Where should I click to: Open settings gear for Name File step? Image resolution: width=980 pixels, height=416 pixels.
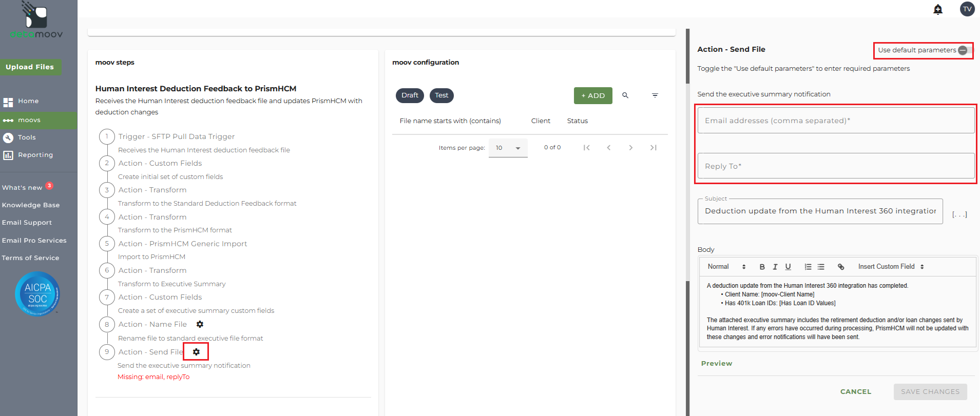(200, 324)
